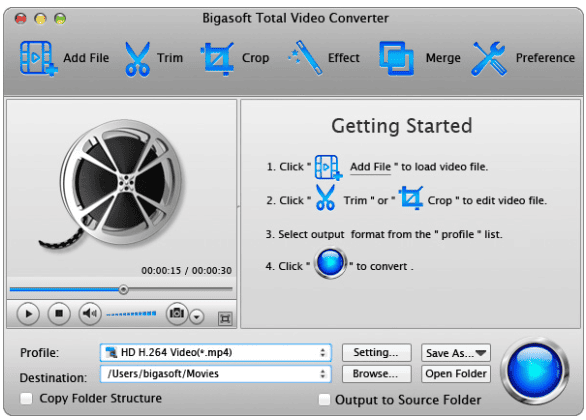
Task: Click the Add File link in Getting Started
Action: click(370, 167)
